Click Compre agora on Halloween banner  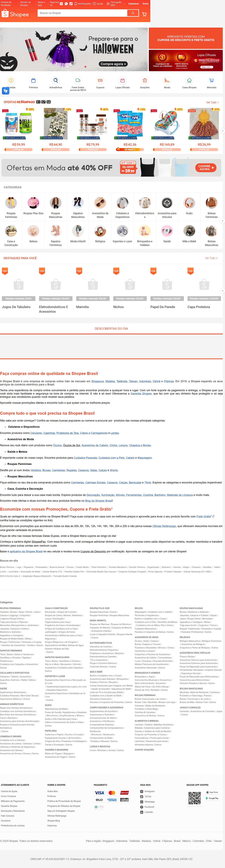[113, 64]
